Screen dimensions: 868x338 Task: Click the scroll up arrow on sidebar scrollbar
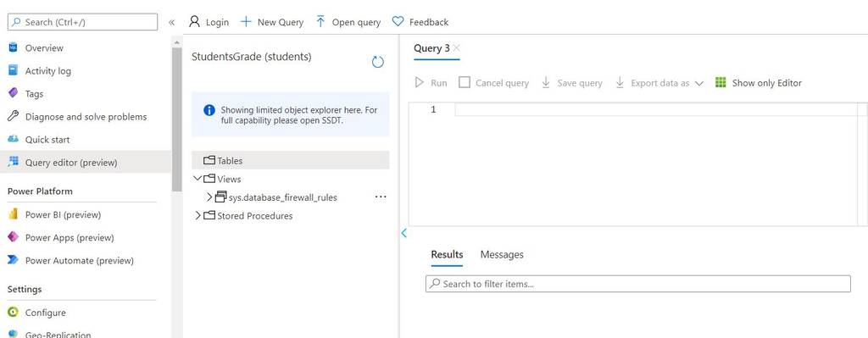pyautogui.click(x=176, y=42)
